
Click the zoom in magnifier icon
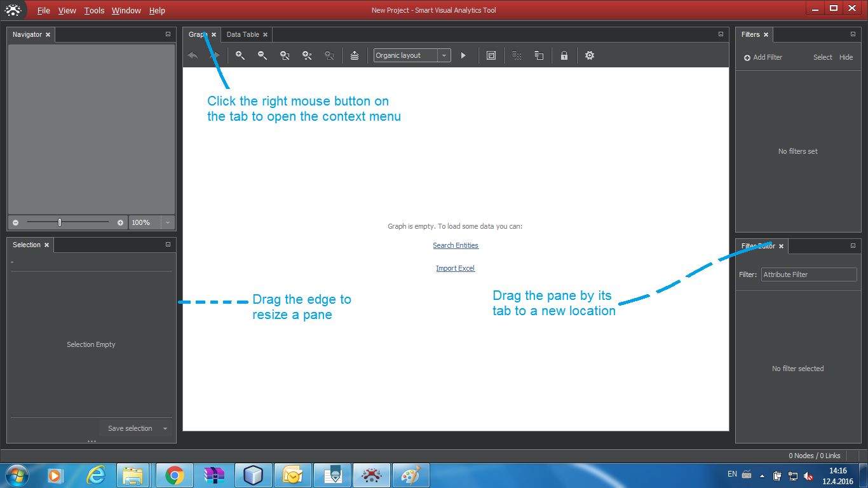(240, 55)
